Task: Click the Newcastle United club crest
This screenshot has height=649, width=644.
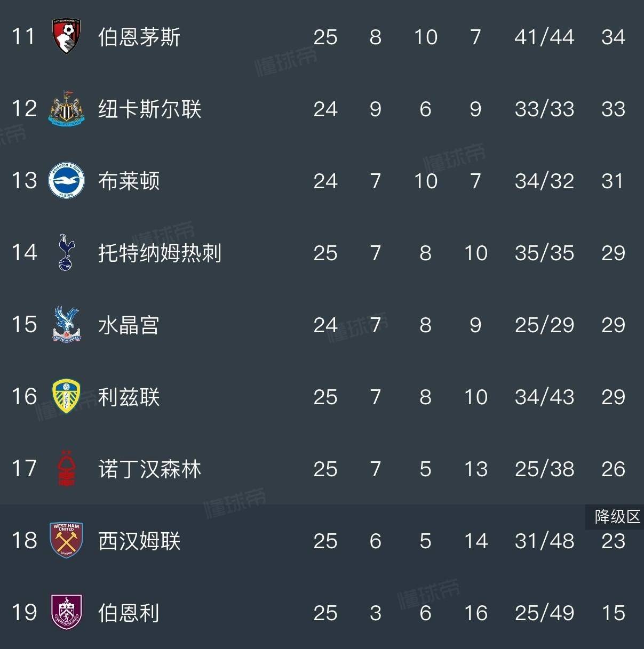Action: click(x=66, y=109)
